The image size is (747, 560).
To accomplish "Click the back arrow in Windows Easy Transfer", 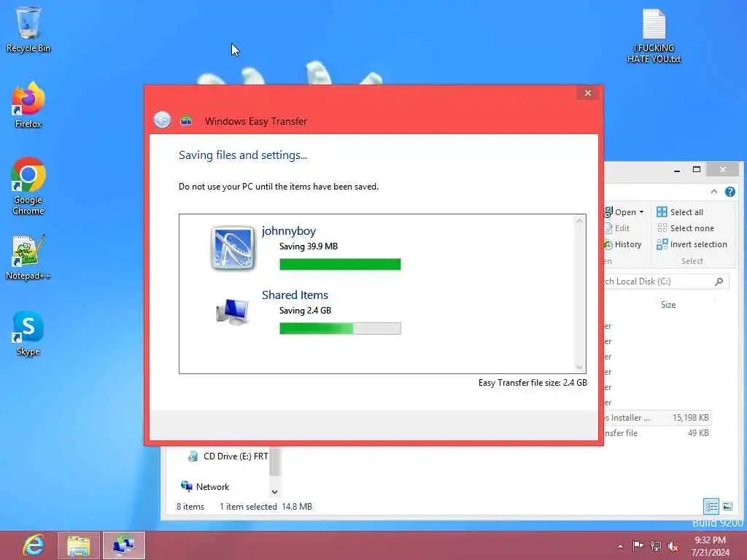I will (163, 120).
